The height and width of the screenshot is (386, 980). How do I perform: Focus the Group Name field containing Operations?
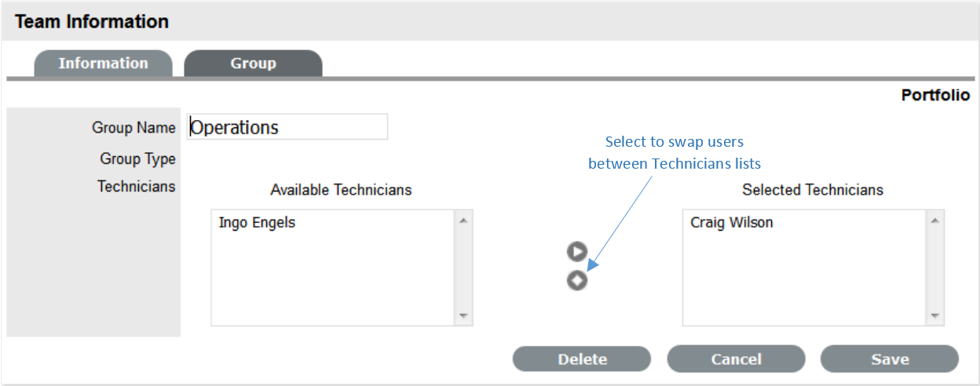coord(287,127)
